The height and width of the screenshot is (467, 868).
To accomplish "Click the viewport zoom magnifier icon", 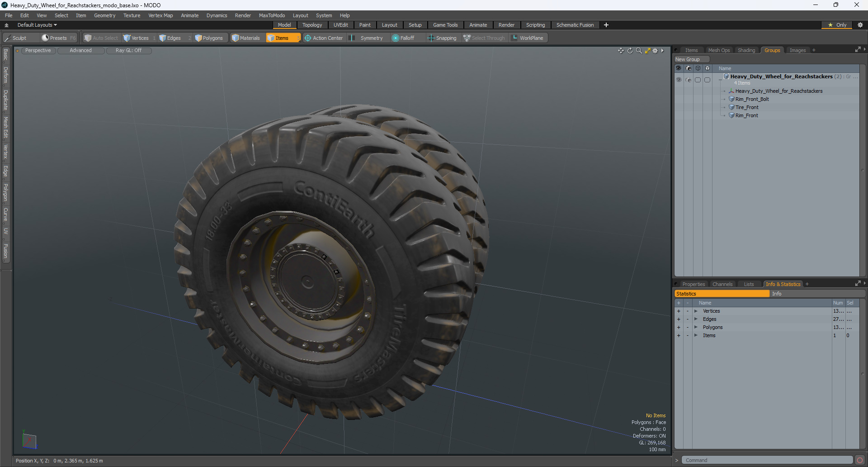I will (639, 51).
